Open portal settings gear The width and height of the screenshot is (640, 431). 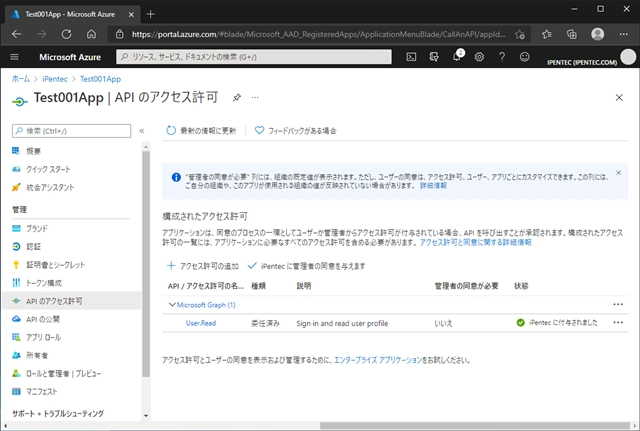click(479, 57)
